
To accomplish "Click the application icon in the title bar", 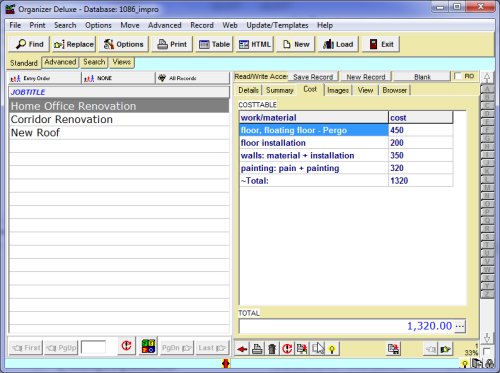I will (10, 9).
